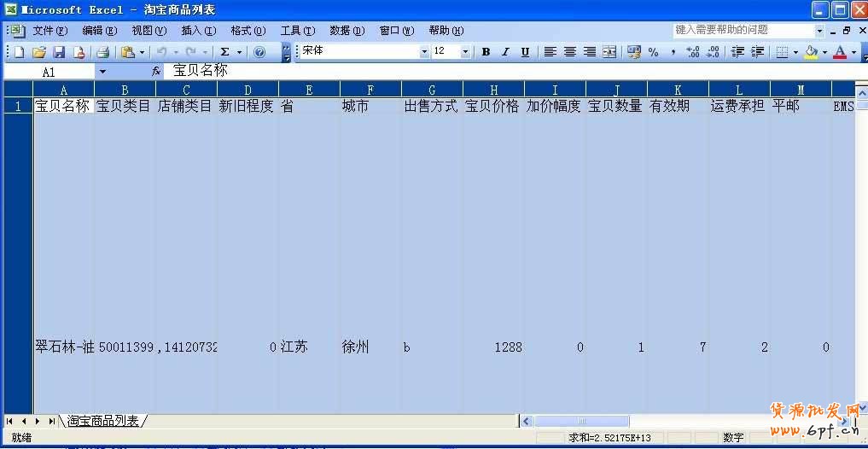Click the New workbook icon
This screenshot has height=449, width=868.
[x=19, y=52]
